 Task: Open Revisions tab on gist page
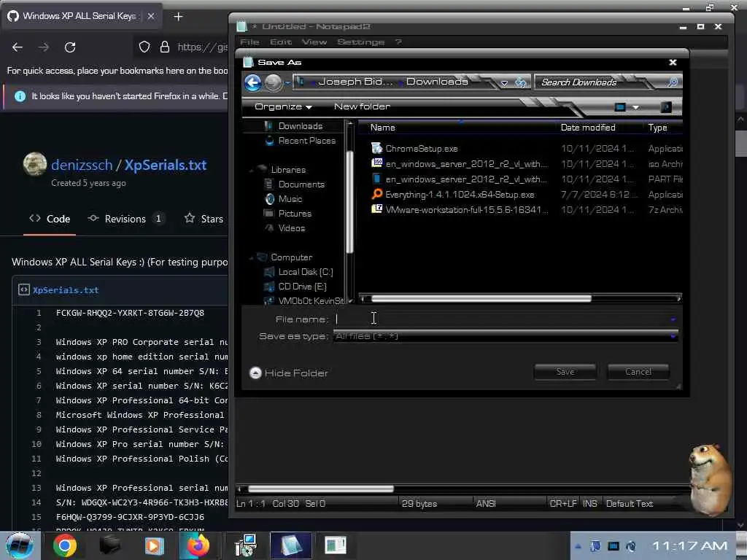(x=125, y=219)
